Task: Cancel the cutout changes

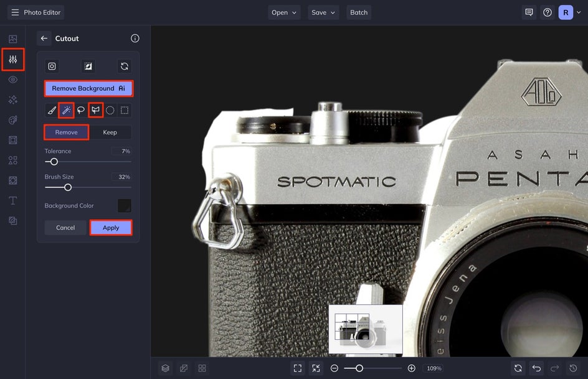Action: (x=65, y=228)
